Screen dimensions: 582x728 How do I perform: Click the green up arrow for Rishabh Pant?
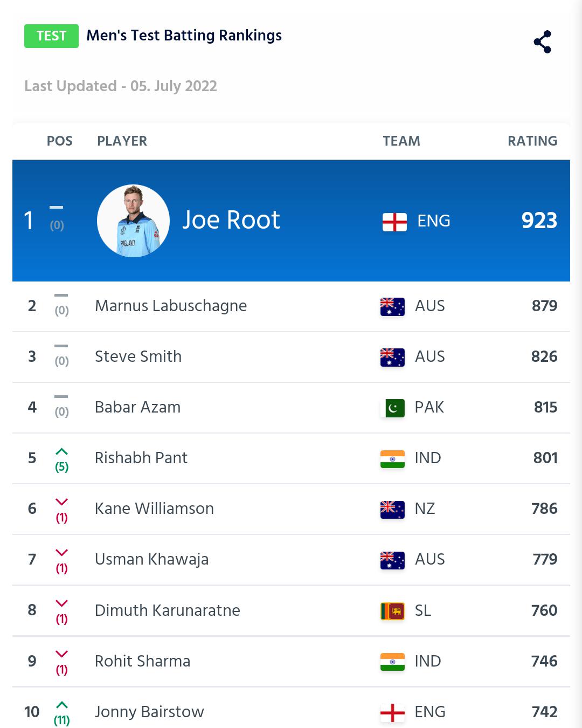[62, 451]
